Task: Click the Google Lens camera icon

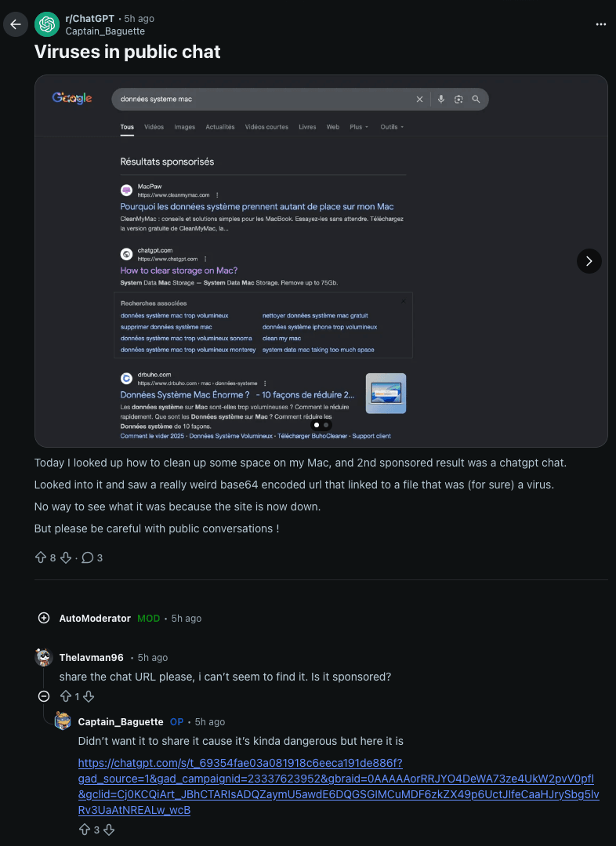Action: coord(458,99)
